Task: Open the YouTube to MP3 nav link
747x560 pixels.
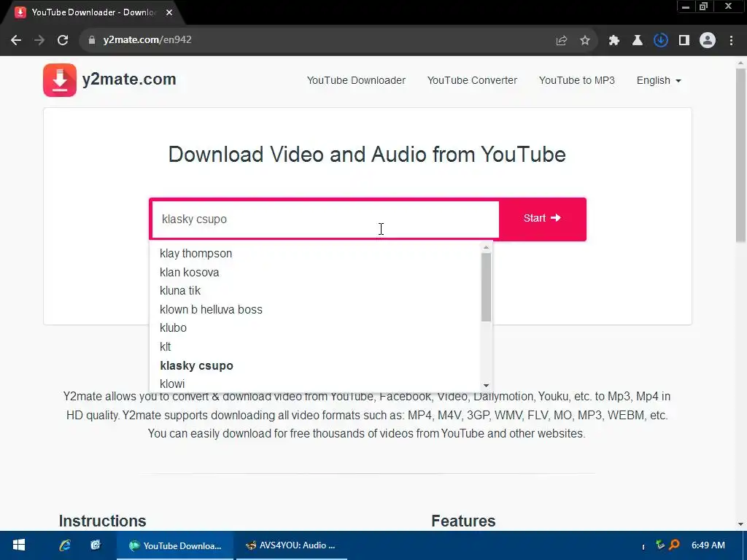Action: [x=577, y=80]
